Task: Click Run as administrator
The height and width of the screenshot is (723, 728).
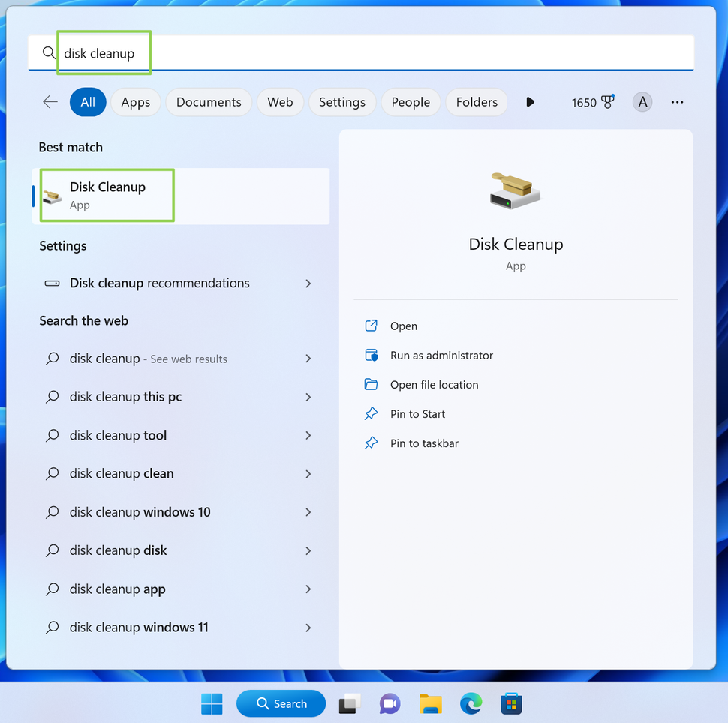Action: coord(441,355)
